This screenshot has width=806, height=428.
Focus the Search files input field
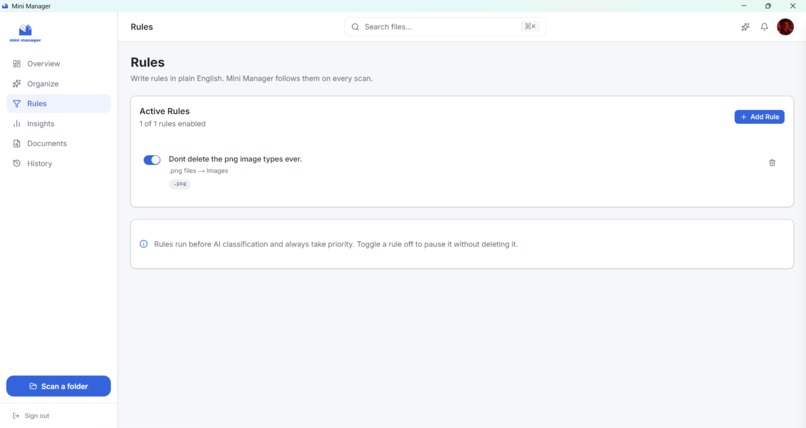(445, 27)
